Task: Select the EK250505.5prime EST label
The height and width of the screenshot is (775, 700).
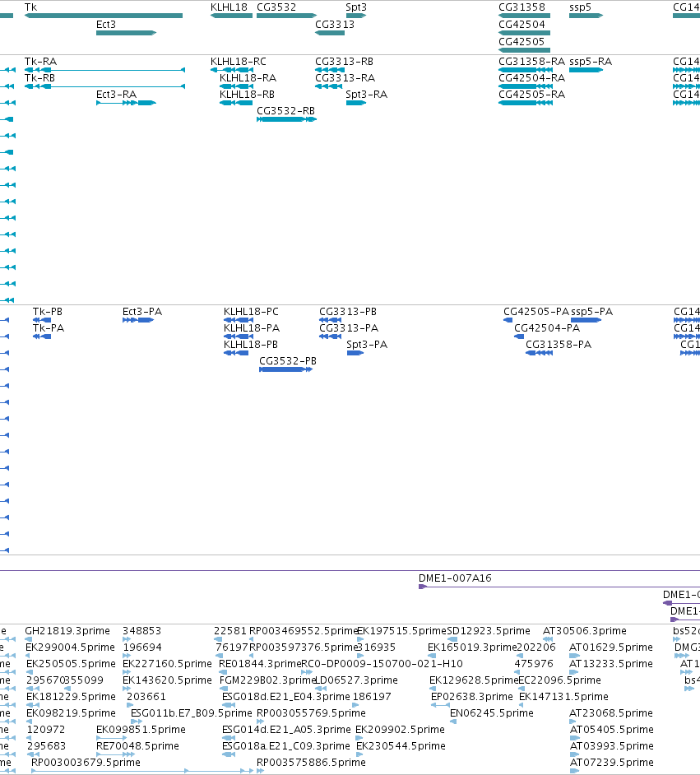Action: 71,664
